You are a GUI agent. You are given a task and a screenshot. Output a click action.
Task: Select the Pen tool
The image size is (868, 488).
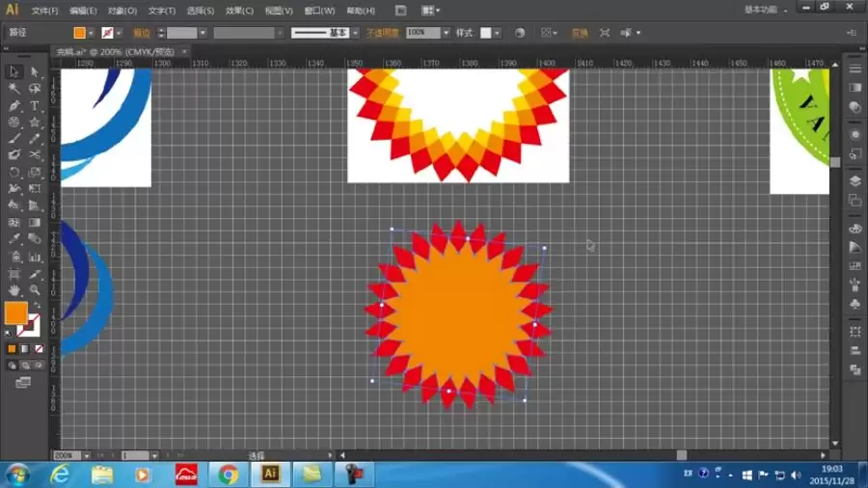(x=14, y=105)
